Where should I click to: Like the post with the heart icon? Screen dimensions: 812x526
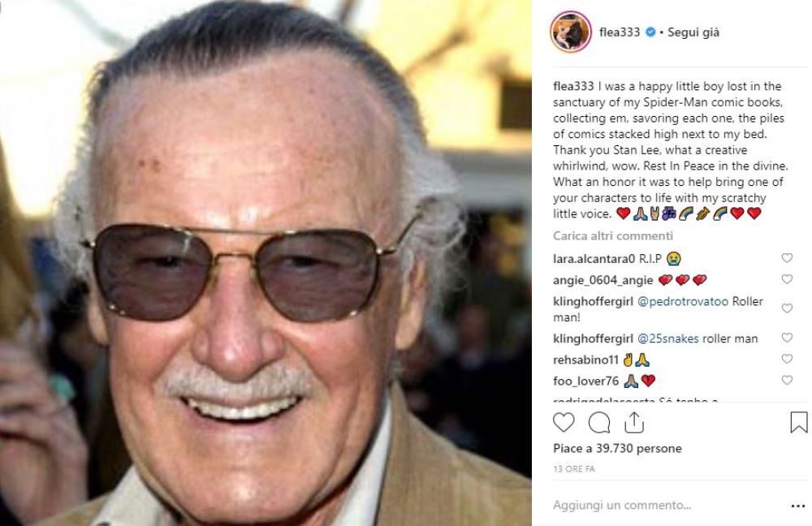coord(563,422)
